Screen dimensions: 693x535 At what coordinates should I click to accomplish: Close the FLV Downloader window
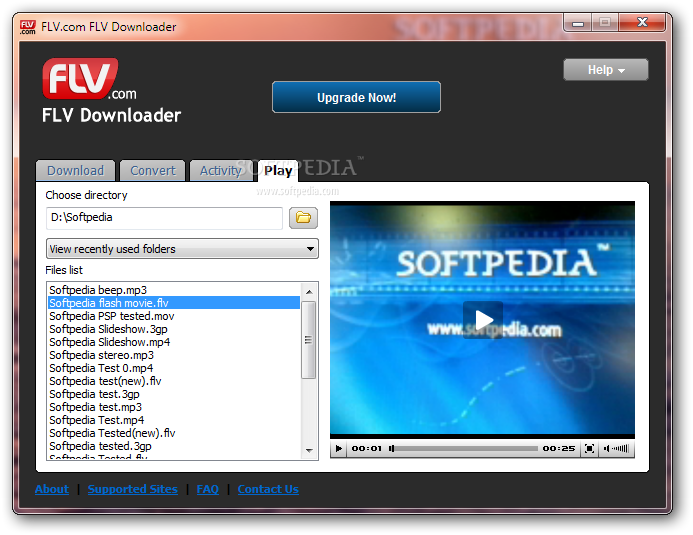point(642,22)
